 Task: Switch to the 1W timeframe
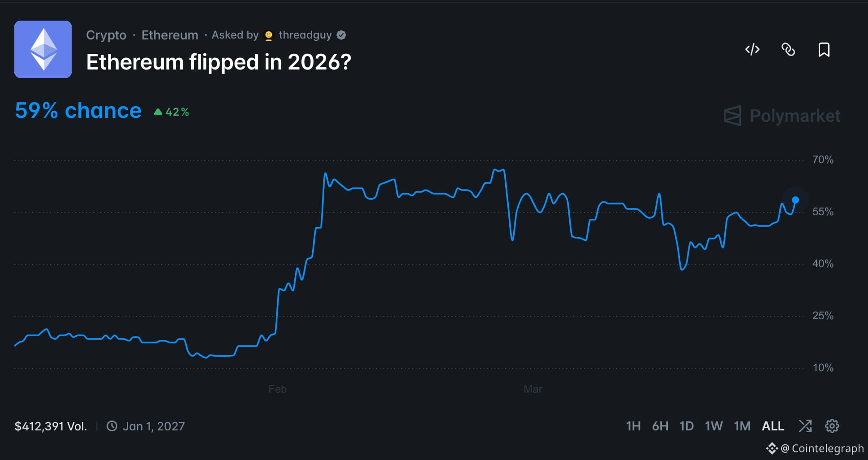[x=713, y=426]
